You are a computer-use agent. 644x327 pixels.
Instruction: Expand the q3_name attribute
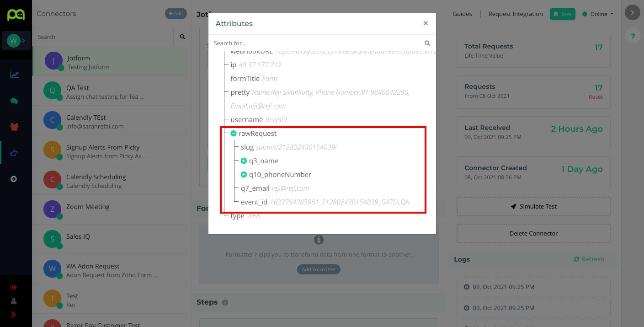[244, 161]
